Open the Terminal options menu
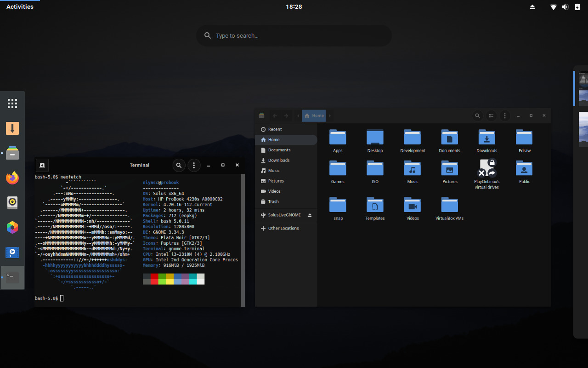 [x=194, y=165]
